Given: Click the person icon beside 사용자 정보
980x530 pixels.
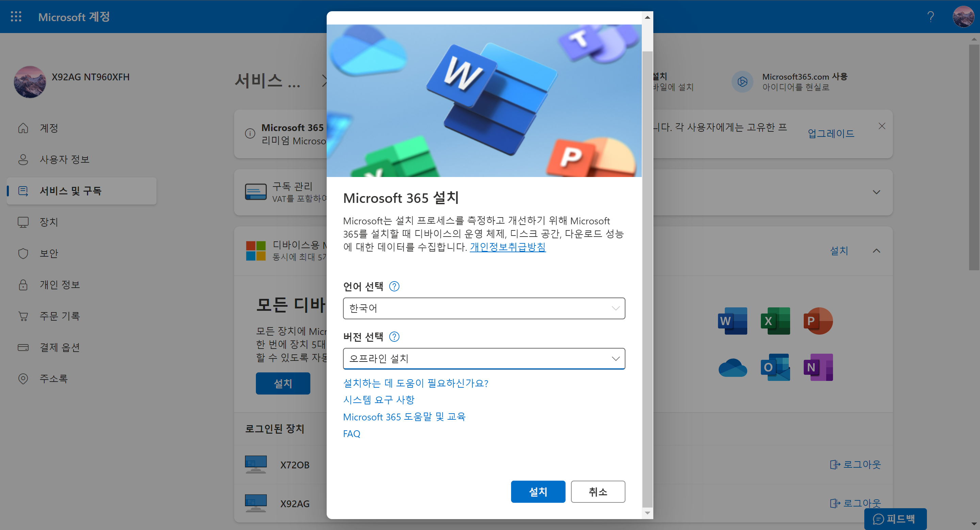Looking at the screenshot, I should pos(23,159).
